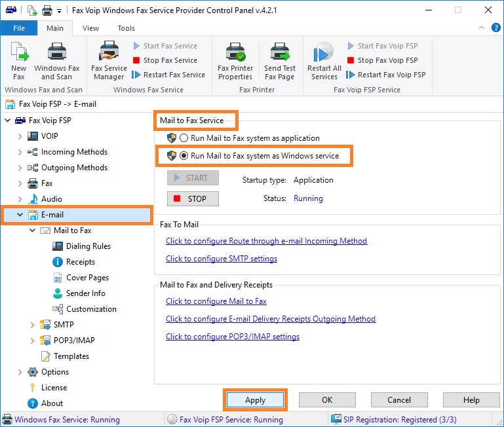Viewport: 504px width, 427px height.
Task: Click Stop Fax Voip FSP
Action: pyautogui.click(x=383, y=60)
